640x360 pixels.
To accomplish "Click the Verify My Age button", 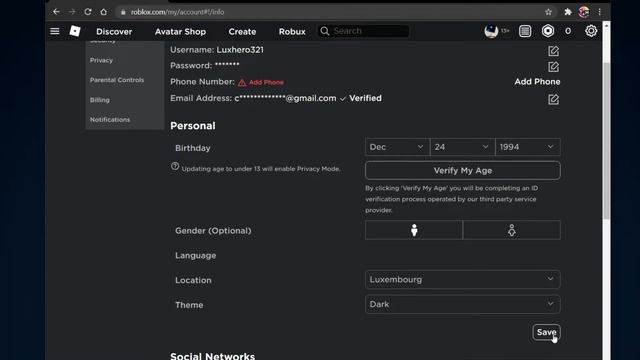I will pyautogui.click(x=463, y=171).
